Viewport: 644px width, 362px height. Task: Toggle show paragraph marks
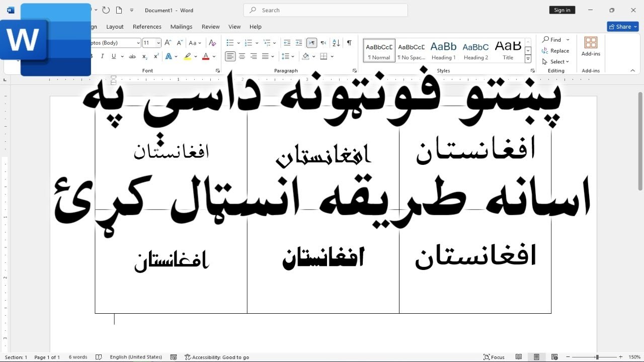pyautogui.click(x=349, y=43)
